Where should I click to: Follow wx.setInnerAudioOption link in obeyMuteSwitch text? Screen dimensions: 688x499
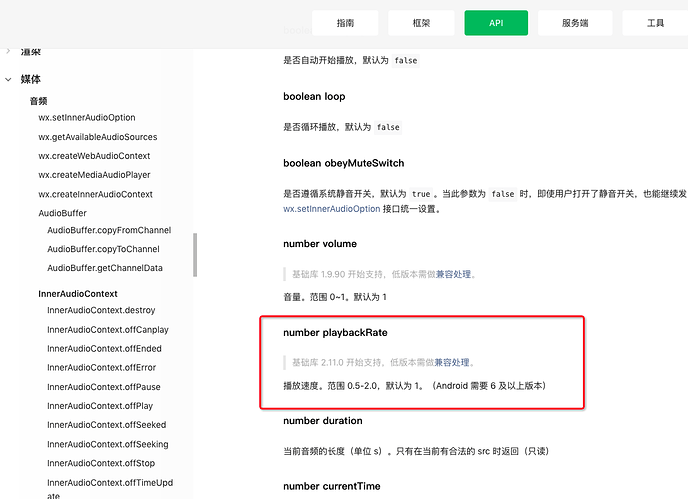click(x=332, y=209)
